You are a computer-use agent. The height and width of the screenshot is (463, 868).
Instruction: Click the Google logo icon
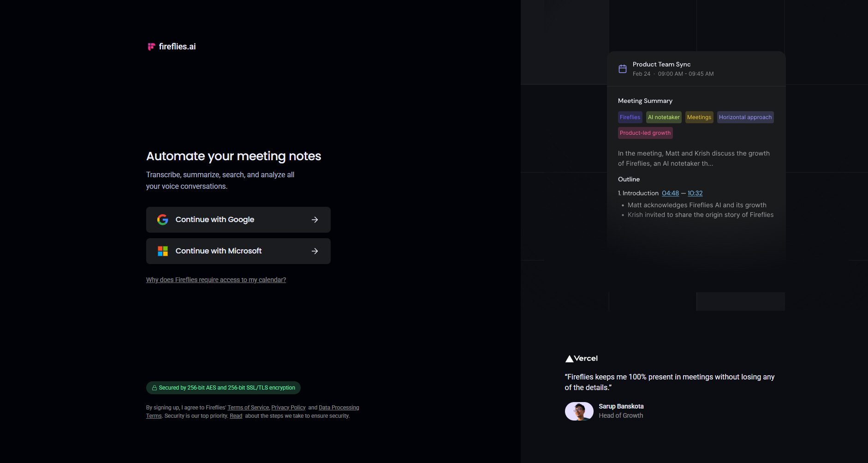coord(163,220)
